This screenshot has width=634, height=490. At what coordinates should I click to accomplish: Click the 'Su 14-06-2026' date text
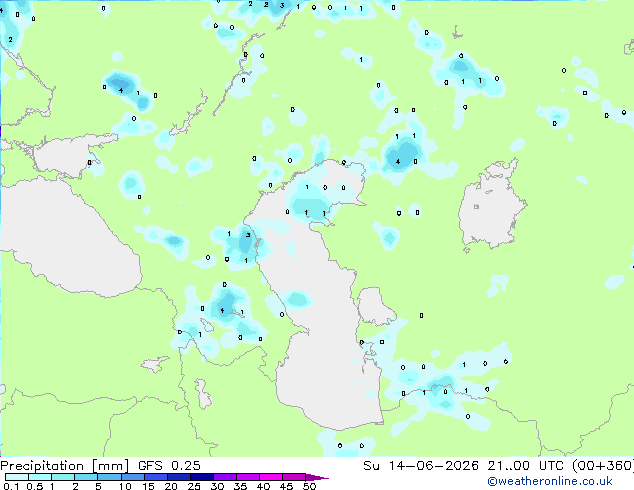(x=421, y=466)
